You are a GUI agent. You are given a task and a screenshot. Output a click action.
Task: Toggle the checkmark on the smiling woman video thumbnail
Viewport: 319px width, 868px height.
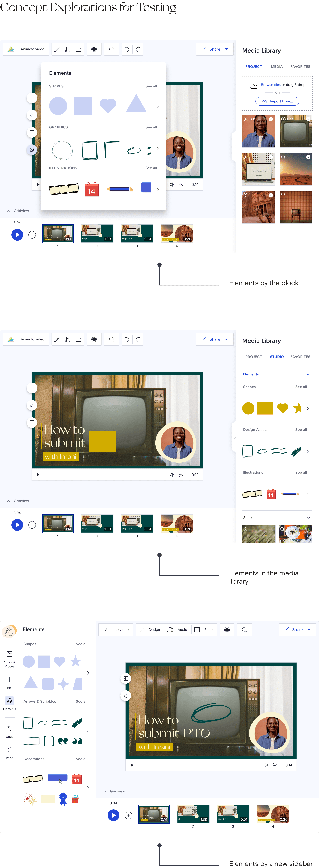[271, 119]
